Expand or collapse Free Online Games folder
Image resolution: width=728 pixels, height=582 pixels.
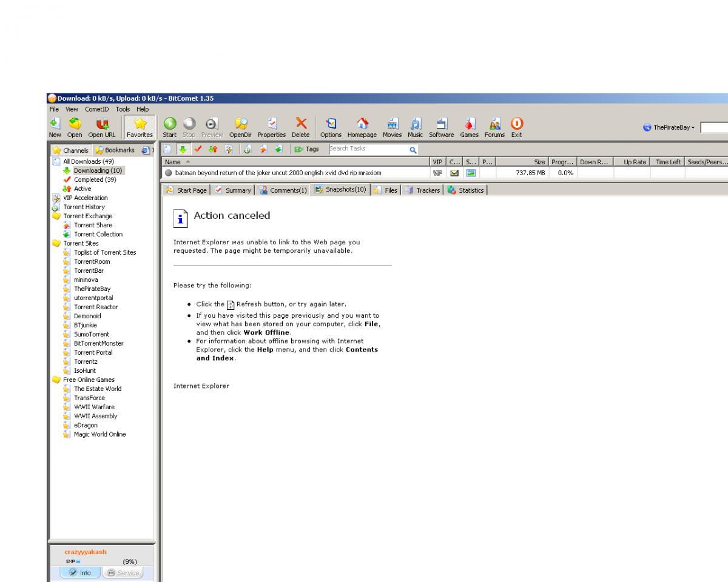[x=56, y=380]
